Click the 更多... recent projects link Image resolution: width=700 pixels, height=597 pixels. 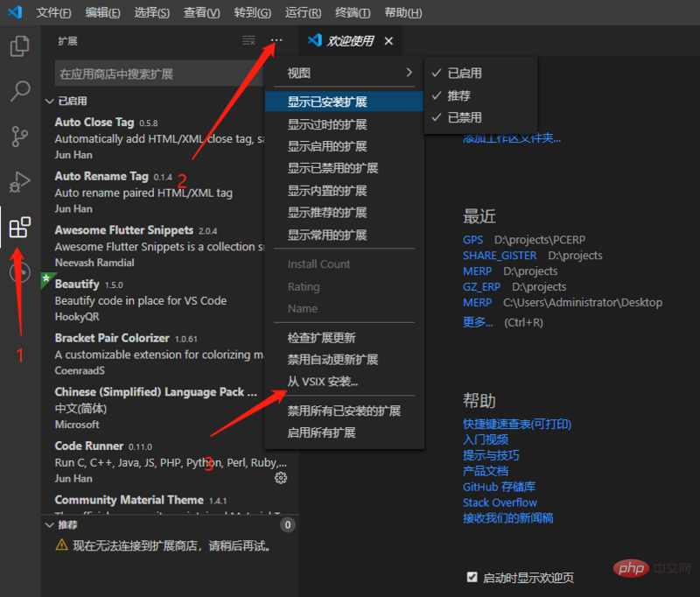pyautogui.click(x=478, y=322)
